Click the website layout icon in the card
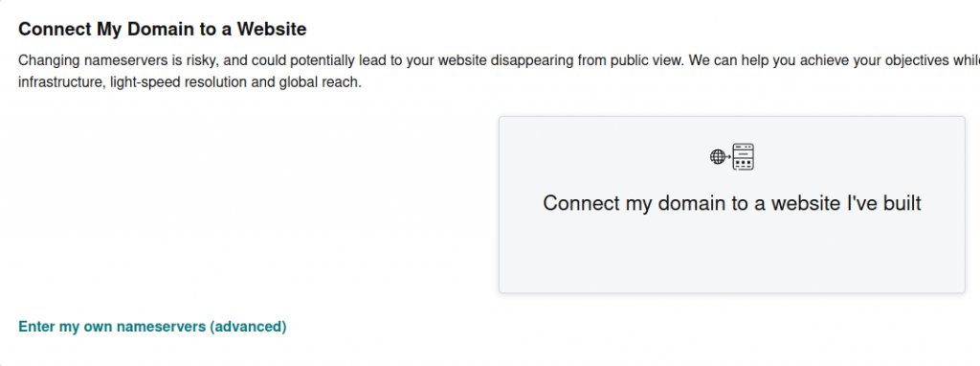The width and height of the screenshot is (980, 366). 743,157
